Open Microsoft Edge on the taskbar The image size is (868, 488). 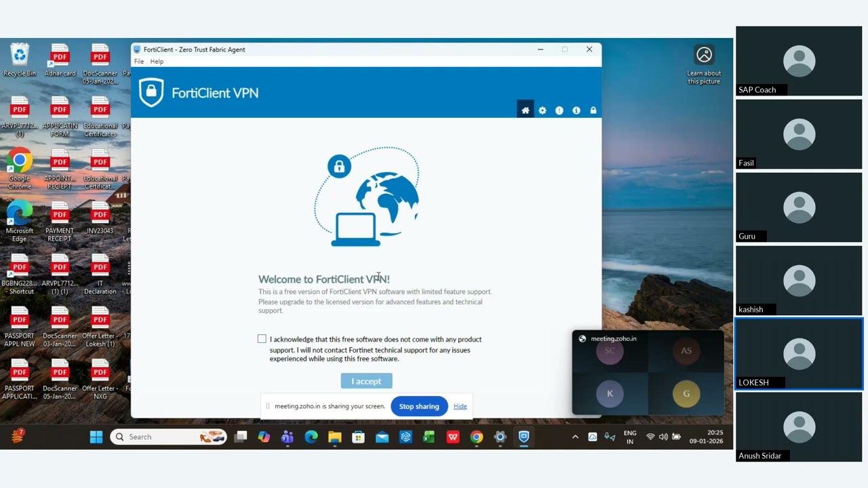[311, 437]
